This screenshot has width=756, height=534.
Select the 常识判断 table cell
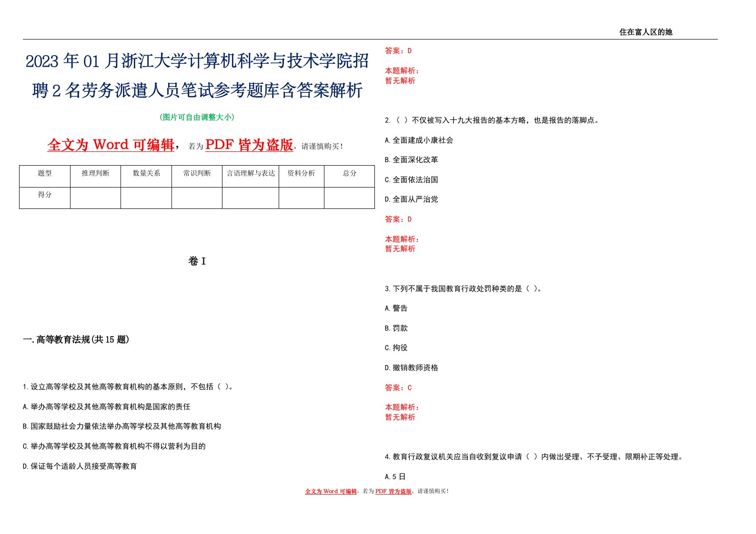[197, 176]
